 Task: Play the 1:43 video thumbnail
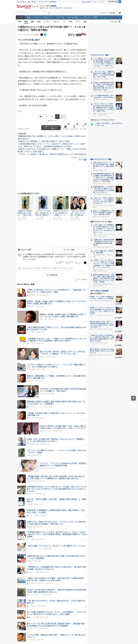[119, 242]
